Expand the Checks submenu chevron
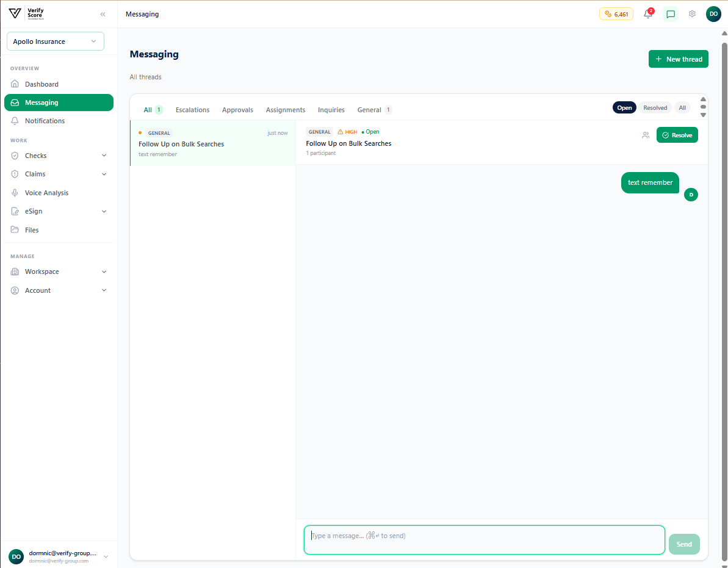Screen dimensions: 728x568 click(104, 156)
